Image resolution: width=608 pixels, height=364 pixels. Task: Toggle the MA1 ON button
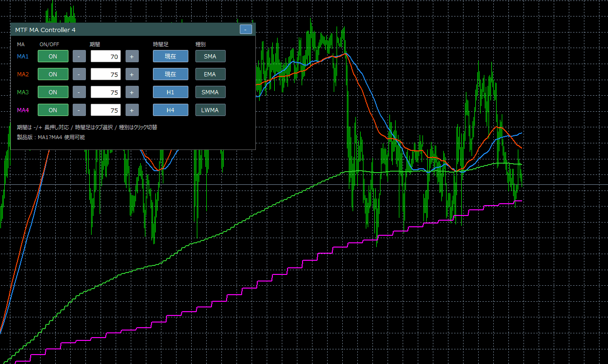pyautogui.click(x=53, y=56)
